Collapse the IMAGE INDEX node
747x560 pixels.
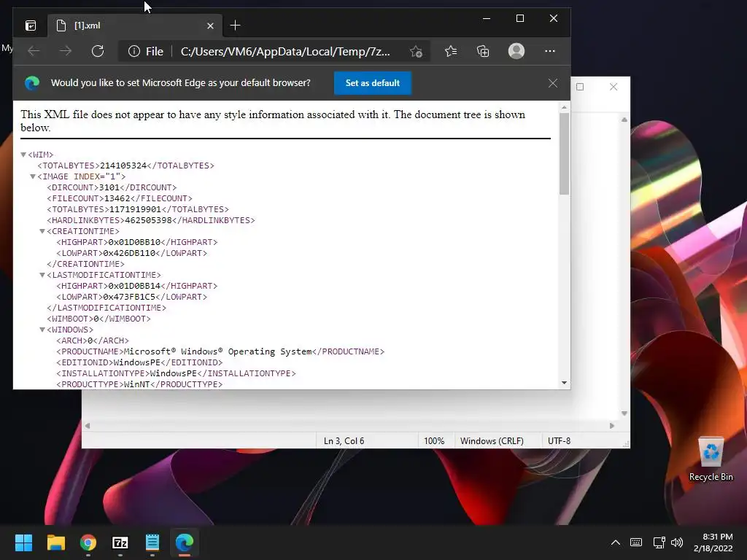pyautogui.click(x=33, y=176)
